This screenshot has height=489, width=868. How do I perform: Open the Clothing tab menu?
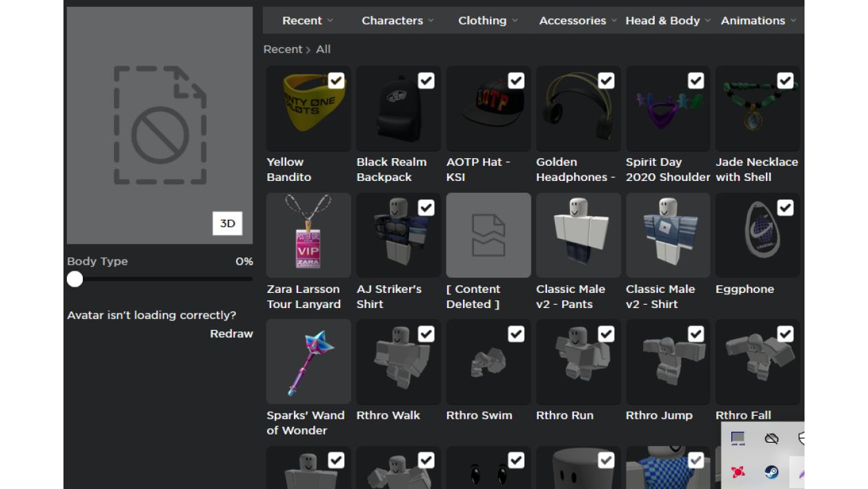[488, 21]
